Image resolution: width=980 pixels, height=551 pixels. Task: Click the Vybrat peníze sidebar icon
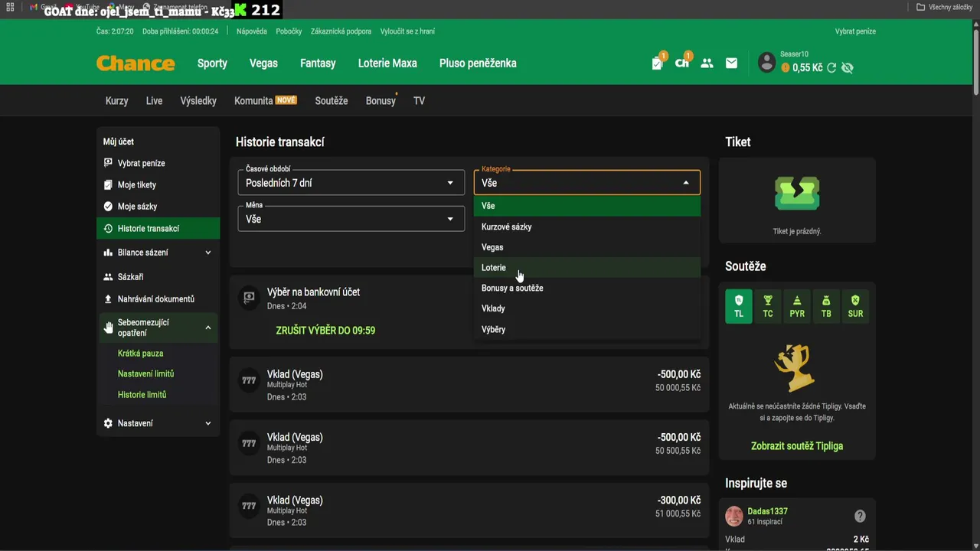coord(108,163)
